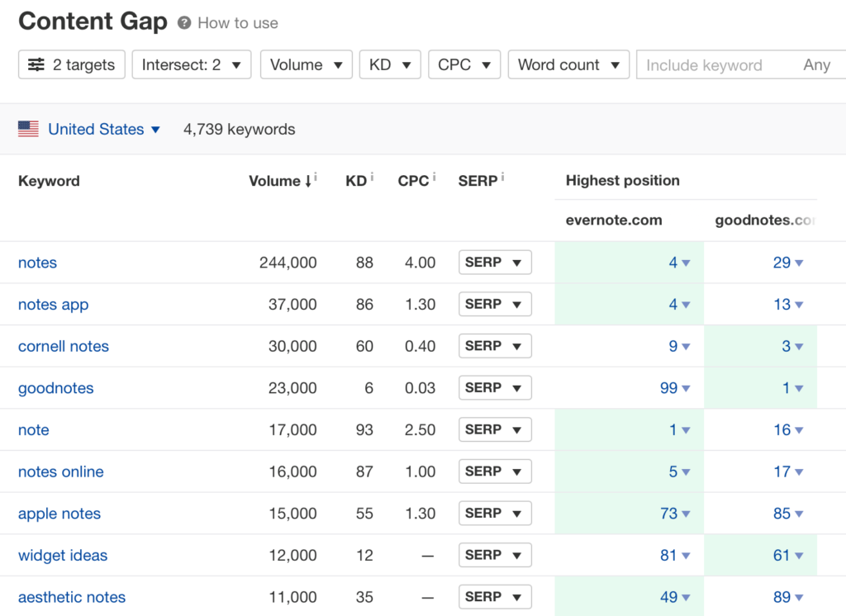Screen dimensions: 846x616
Task: Expand SERP dropdown for 'widget ideas' row
Action: (x=496, y=555)
